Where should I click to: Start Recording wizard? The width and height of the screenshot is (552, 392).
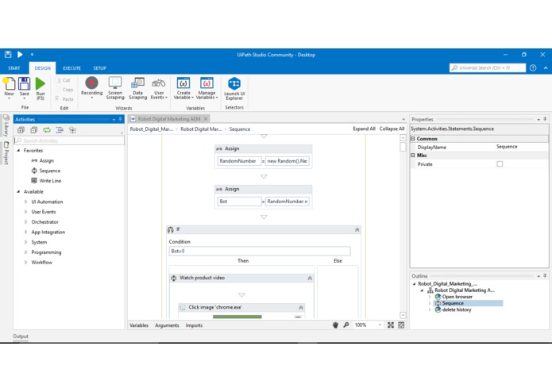pyautogui.click(x=91, y=87)
